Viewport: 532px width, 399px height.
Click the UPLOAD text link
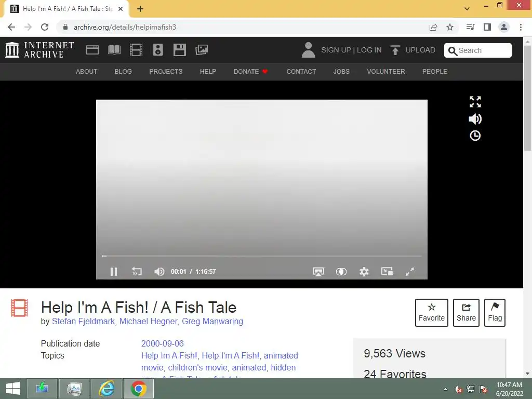[x=420, y=50]
